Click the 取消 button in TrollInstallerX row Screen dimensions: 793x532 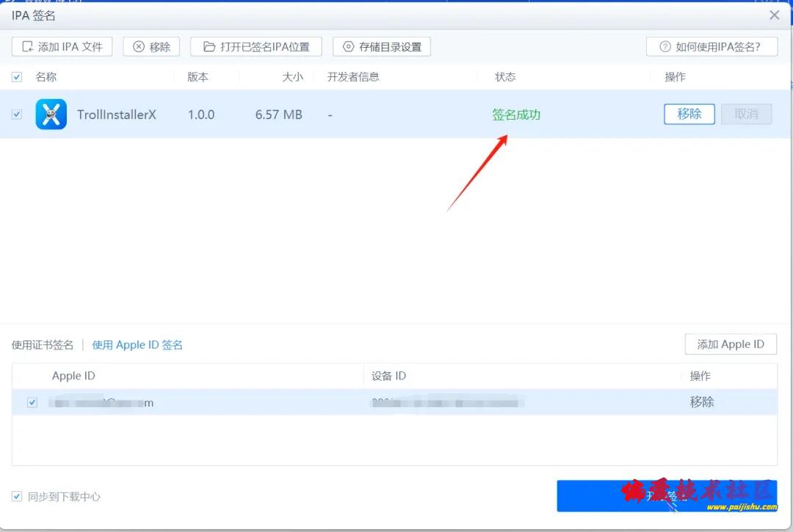point(747,114)
